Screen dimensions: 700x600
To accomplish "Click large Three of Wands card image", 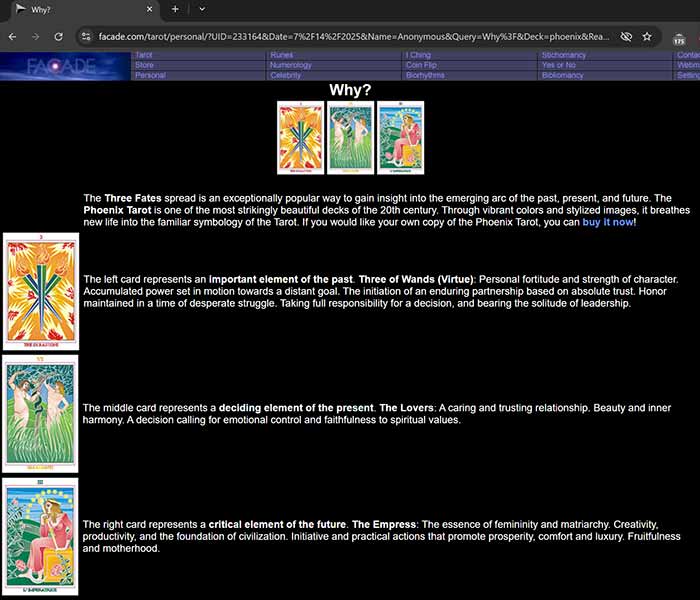I will 41,292.
